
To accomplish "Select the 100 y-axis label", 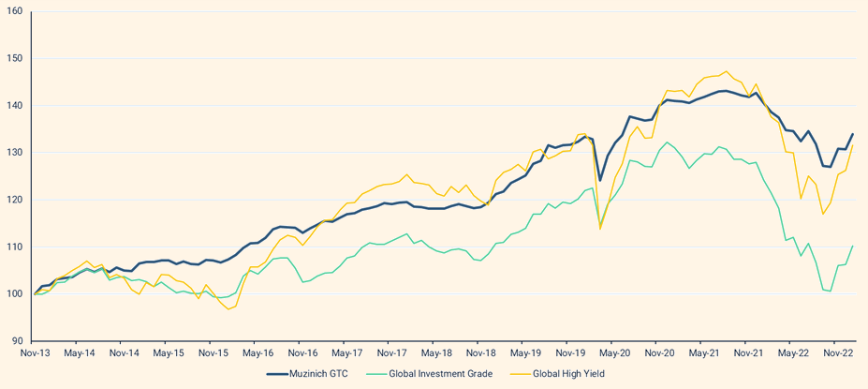I will coord(15,293).
